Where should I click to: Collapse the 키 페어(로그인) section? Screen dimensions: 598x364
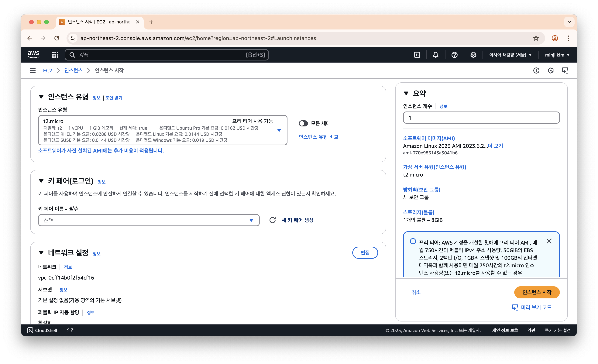41,181
